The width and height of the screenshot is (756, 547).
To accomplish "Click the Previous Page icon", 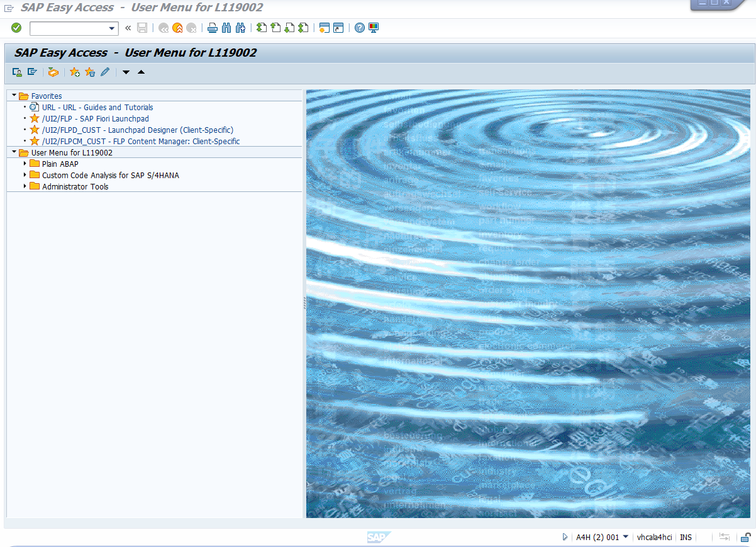I will tap(275, 28).
